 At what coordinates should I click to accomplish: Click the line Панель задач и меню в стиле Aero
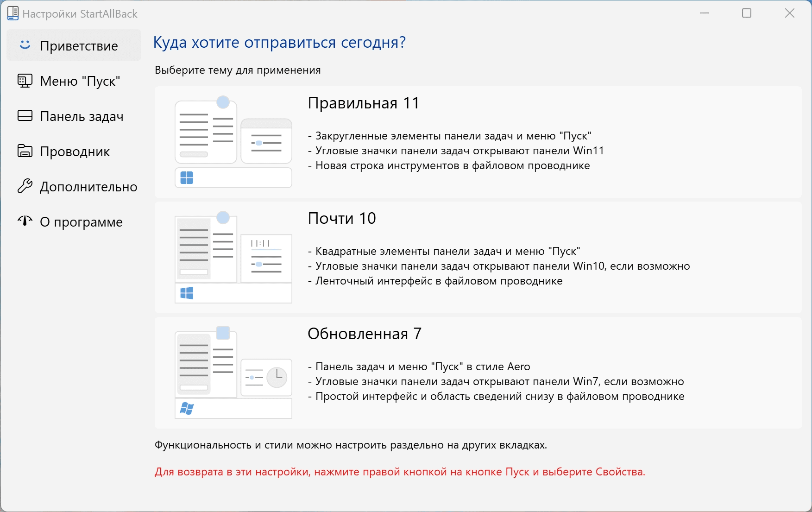[x=419, y=367]
